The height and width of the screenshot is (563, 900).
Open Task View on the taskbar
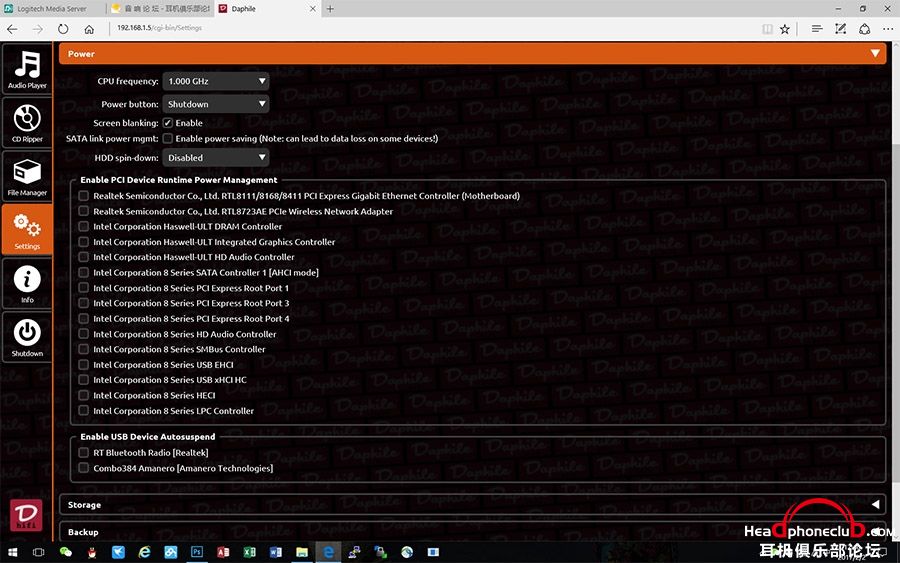(x=38, y=552)
